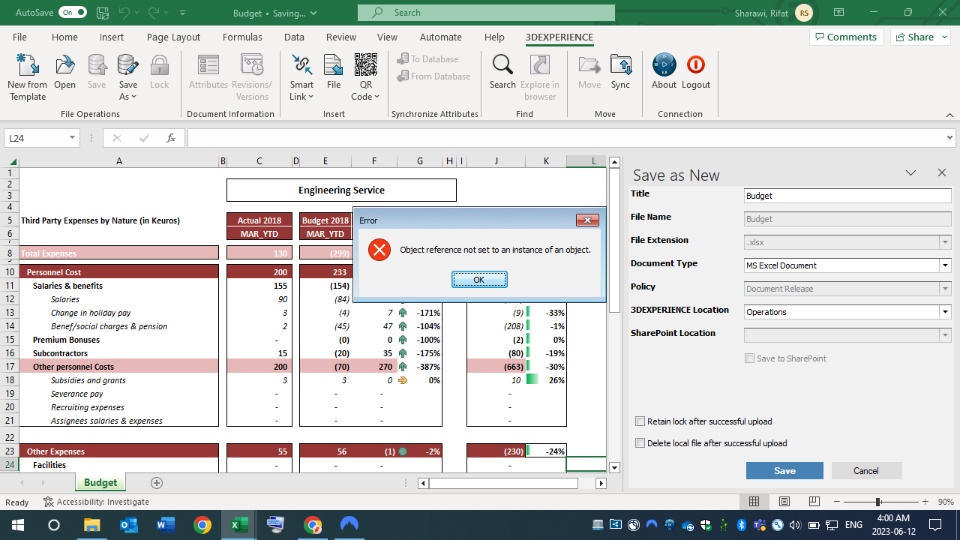This screenshot has width=960, height=540.
Task: Open a document from 3DEXPERIENCE
Action: pyautogui.click(x=64, y=73)
